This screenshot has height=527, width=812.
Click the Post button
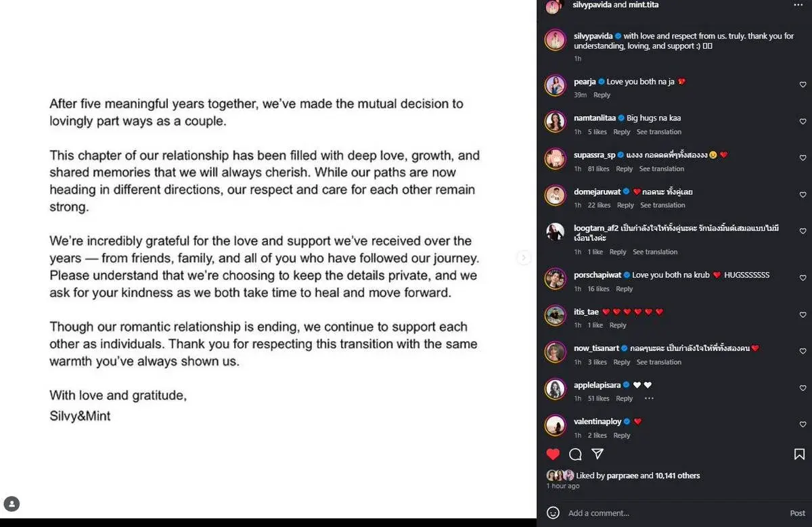pos(797,513)
